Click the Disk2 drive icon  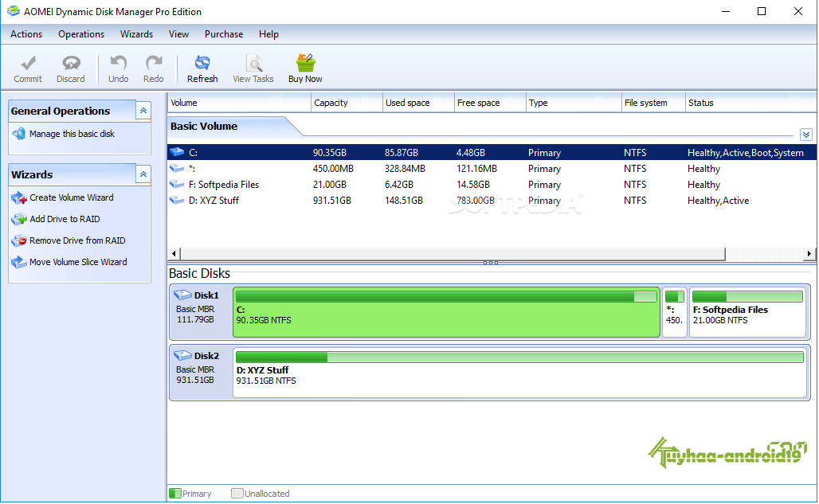click(x=182, y=356)
